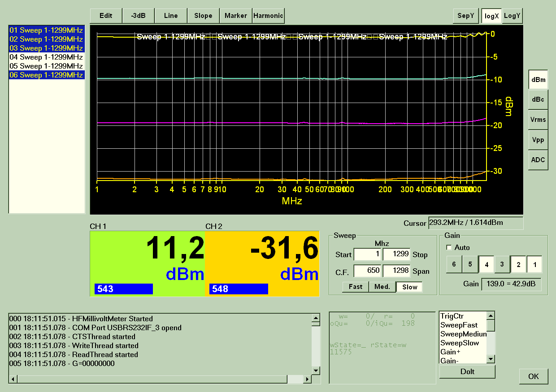Select gain step 6
The width and height of the screenshot is (556, 392).
point(454,264)
